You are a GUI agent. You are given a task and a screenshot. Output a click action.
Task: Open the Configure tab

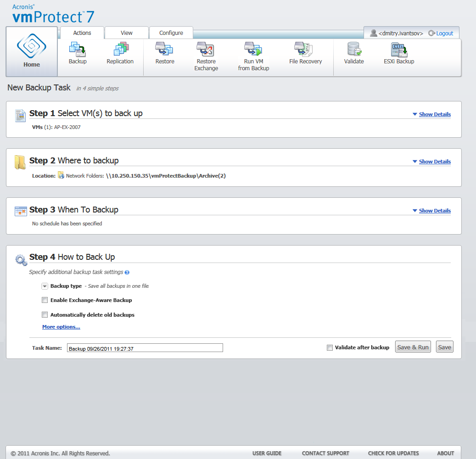tap(171, 33)
